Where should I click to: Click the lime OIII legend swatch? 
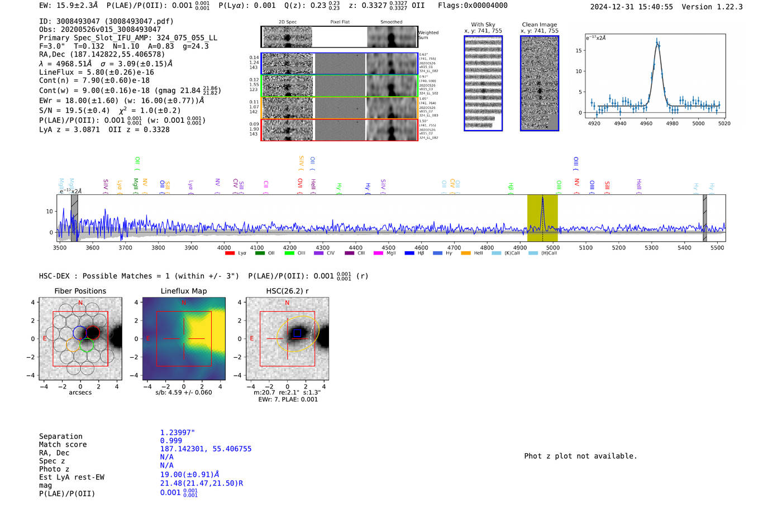pyautogui.click(x=289, y=253)
